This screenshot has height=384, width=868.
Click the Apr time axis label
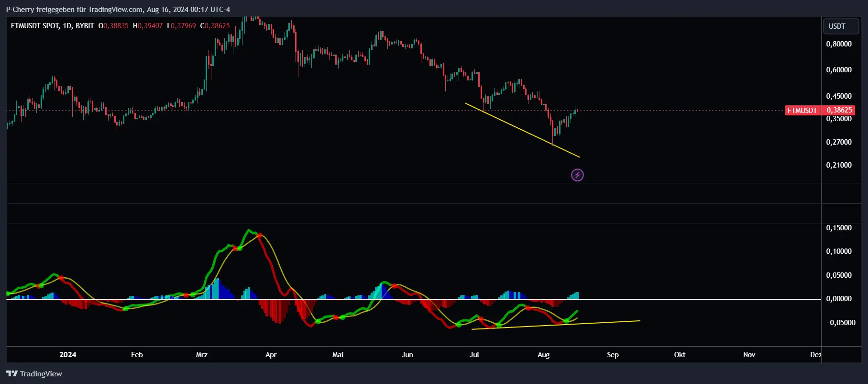(x=271, y=355)
